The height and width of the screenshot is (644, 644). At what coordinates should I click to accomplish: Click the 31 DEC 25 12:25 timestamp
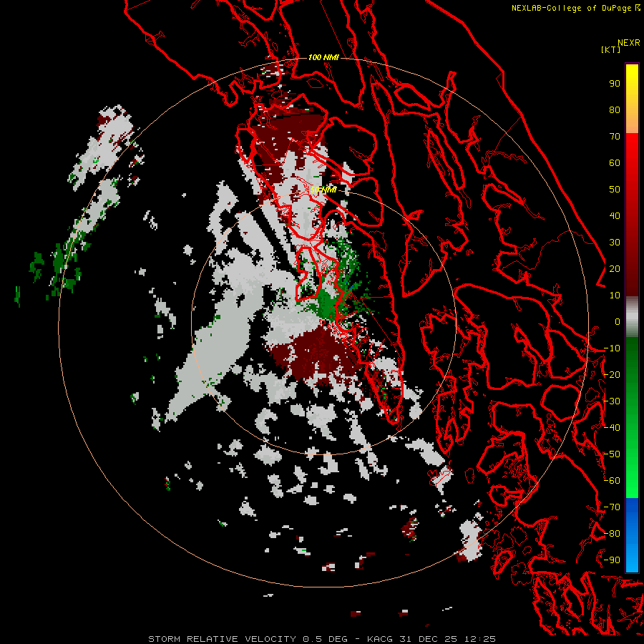click(x=447, y=639)
